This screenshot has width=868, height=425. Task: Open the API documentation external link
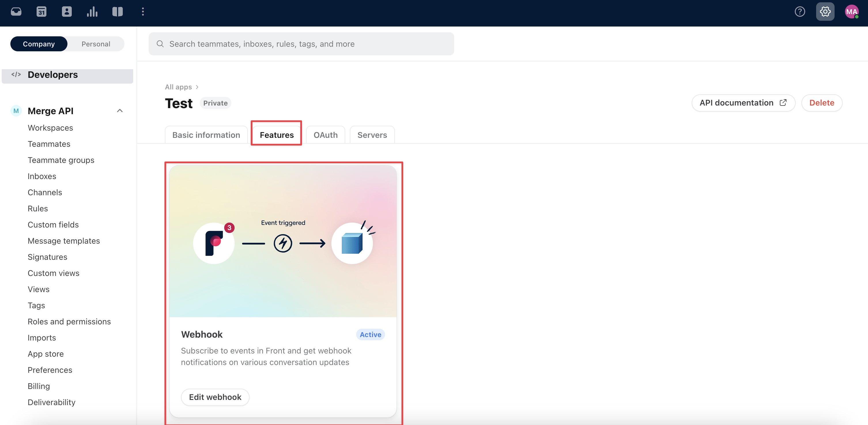point(743,103)
